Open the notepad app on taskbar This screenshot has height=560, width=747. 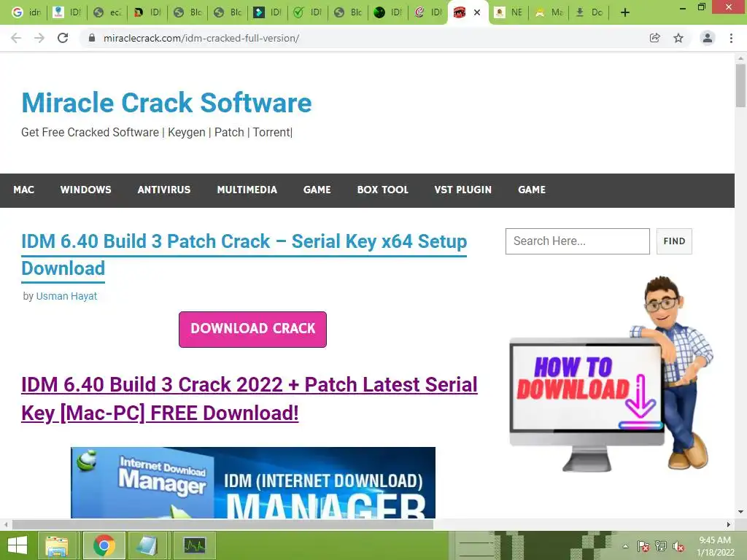tap(147, 545)
